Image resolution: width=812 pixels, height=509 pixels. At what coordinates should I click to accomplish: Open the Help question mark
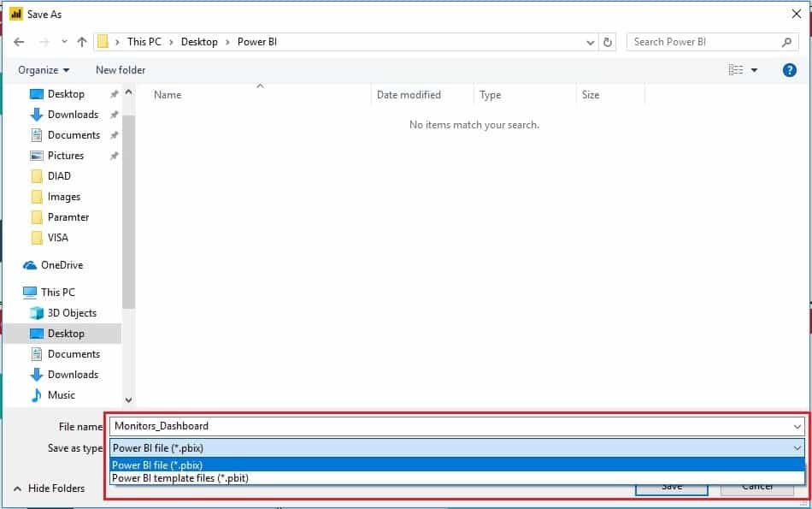tap(789, 70)
